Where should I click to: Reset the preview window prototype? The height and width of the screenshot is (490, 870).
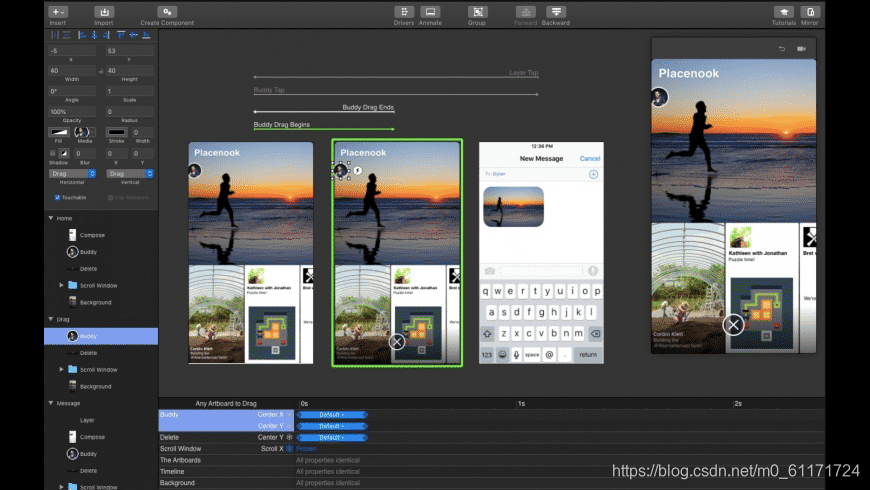point(782,49)
